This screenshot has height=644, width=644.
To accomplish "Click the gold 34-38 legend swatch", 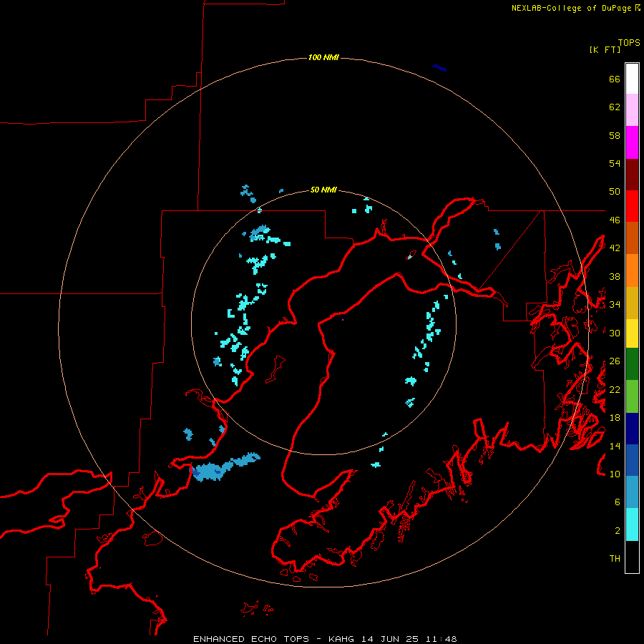I will click(x=632, y=303).
